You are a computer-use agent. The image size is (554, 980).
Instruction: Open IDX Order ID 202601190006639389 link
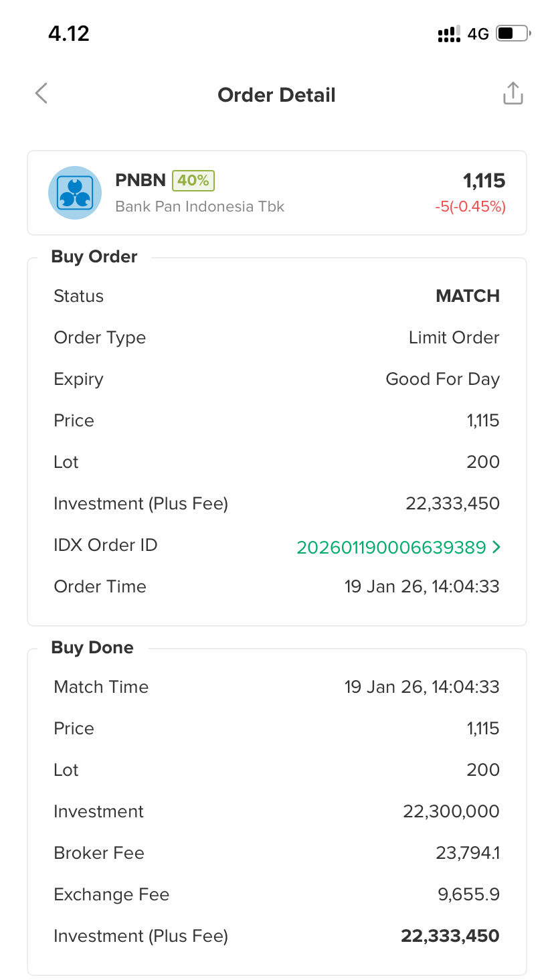[391, 548]
